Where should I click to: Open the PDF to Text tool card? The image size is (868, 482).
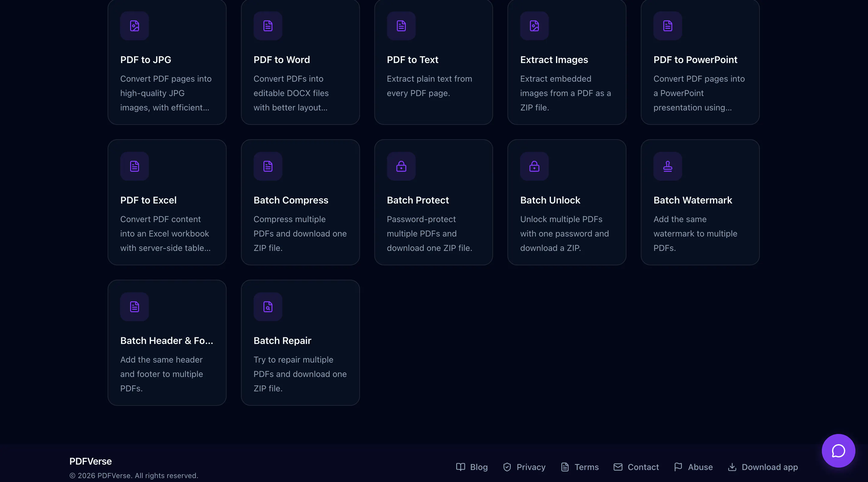coord(433,62)
